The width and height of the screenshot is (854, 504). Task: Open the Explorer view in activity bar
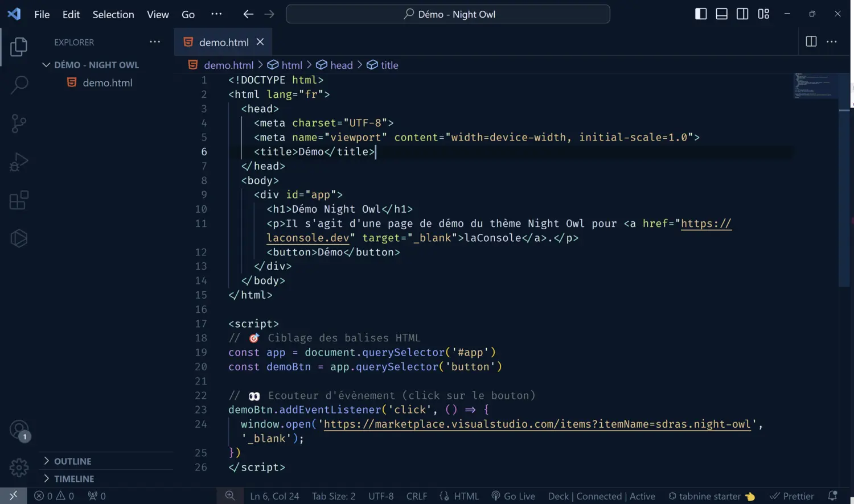pos(19,47)
